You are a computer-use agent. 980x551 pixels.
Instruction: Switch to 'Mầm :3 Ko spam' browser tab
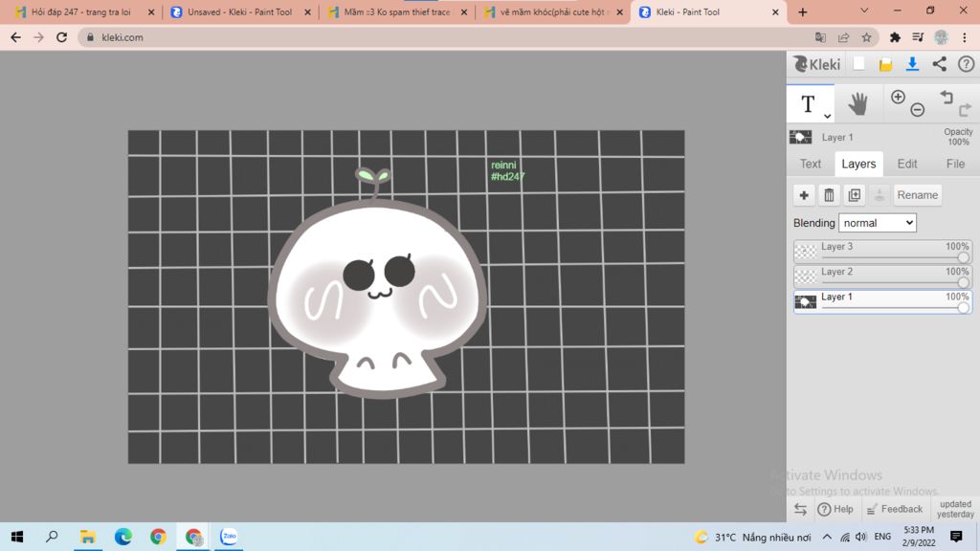pyautogui.click(x=396, y=11)
